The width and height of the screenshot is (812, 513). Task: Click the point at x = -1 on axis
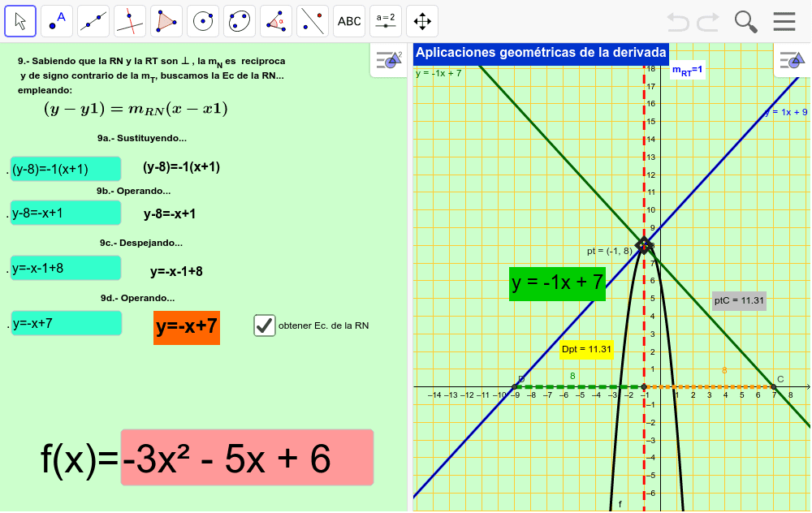(644, 386)
